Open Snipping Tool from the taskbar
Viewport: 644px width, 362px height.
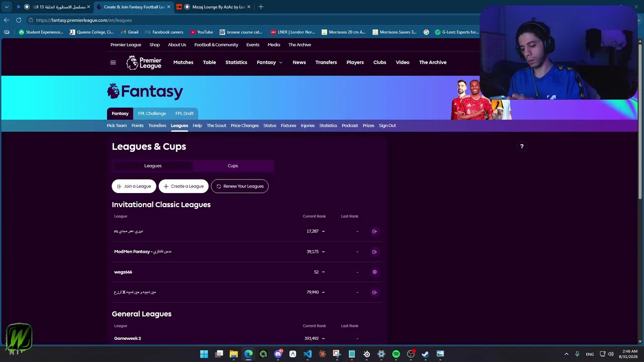(x=337, y=354)
